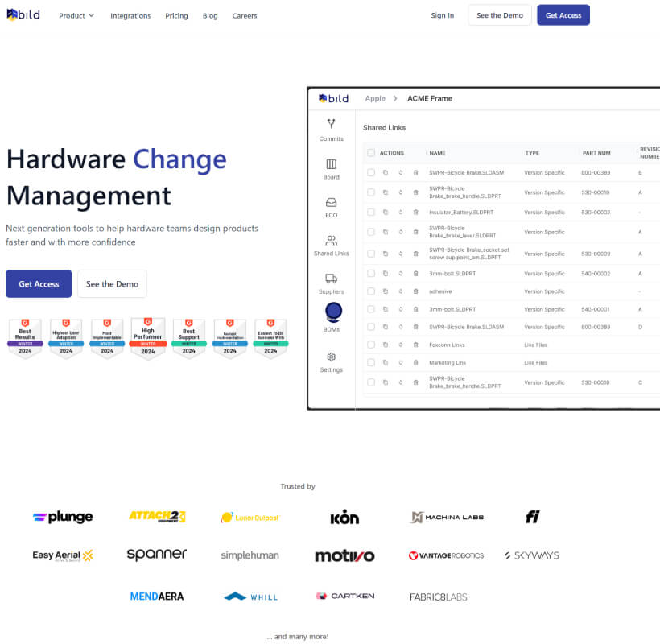Image resolution: width=660 pixels, height=644 pixels.
Task: Check the brake_lever.SLDPRT row checkbox
Action: 371,232
